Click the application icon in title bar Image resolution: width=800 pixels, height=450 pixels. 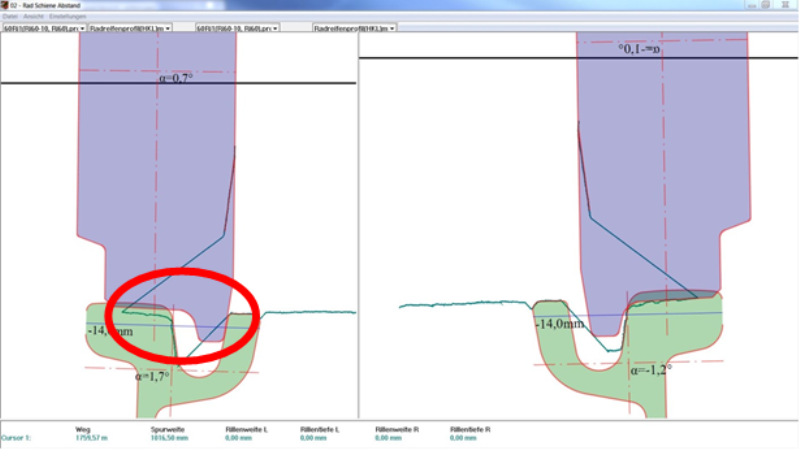pyautogui.click(x=5, y=5)
